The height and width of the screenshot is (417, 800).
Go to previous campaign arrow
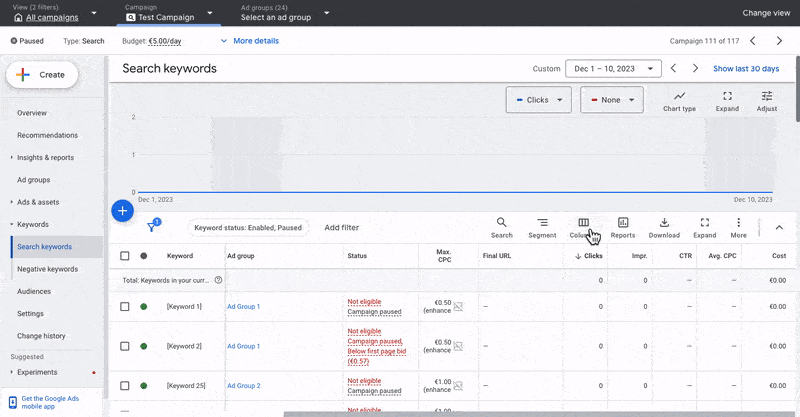pos(753,41)
